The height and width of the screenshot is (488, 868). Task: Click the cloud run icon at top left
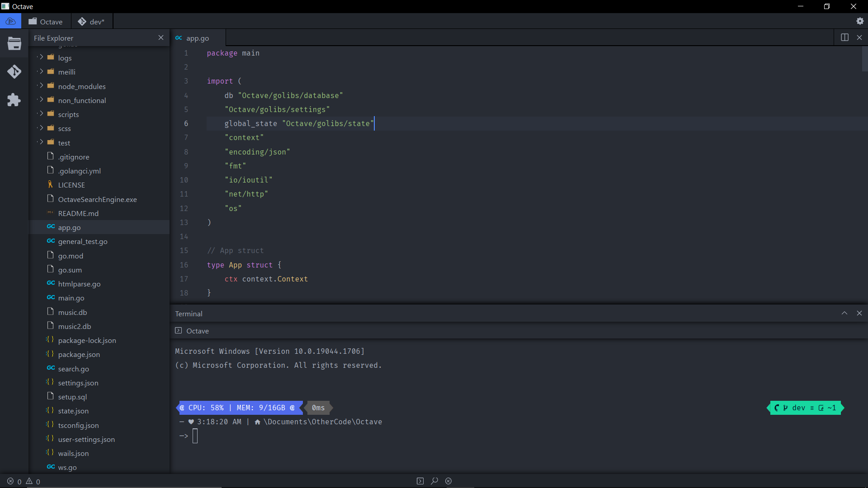point(10,21)
